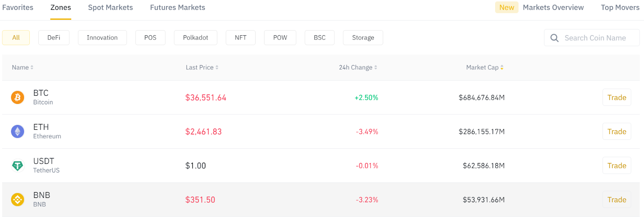Open the Futures Markets tab
The height and width of the screenshot is (220, 644).
click(x=178, y=8)
